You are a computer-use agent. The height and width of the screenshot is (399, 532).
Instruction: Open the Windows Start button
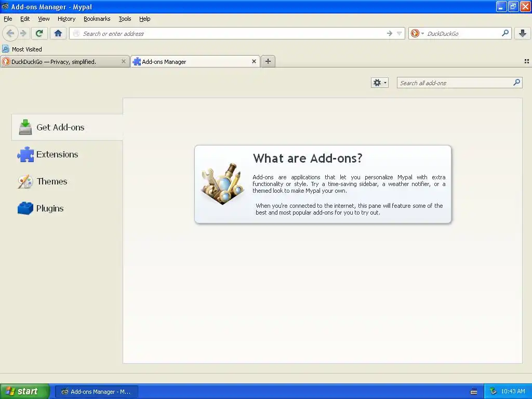pos(25,391)
